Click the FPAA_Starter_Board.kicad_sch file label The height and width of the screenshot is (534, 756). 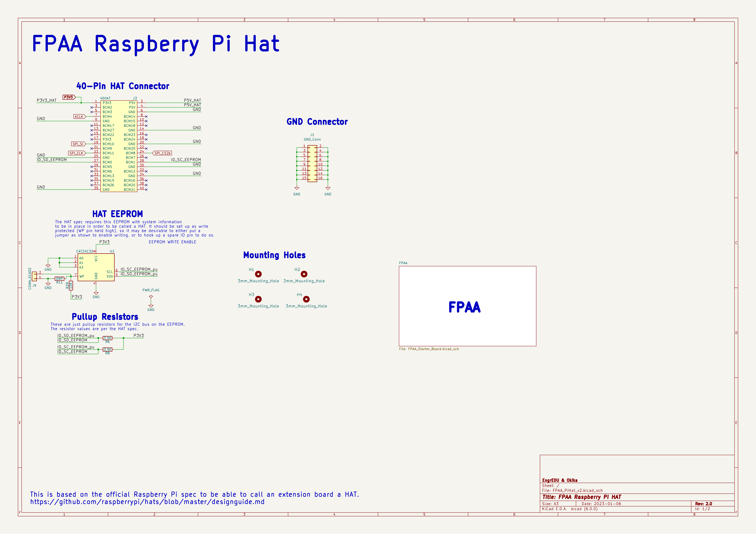point(429,349)
